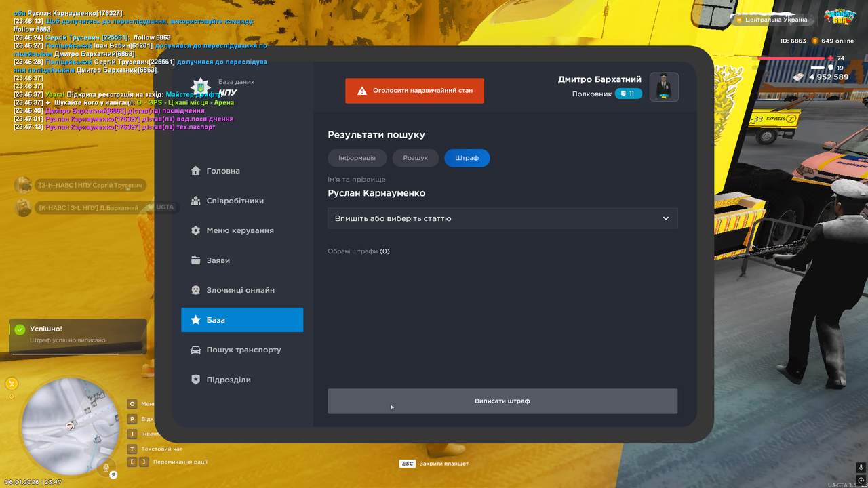Click the money amount 4 952 589
Screen dimensions: 868x488
(828, 77)
